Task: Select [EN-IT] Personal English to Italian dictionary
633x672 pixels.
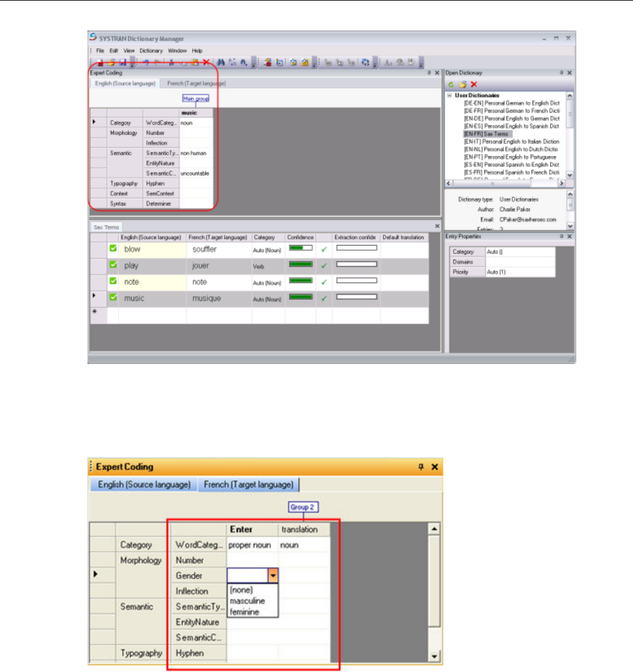Action: (x=511, y=141)
